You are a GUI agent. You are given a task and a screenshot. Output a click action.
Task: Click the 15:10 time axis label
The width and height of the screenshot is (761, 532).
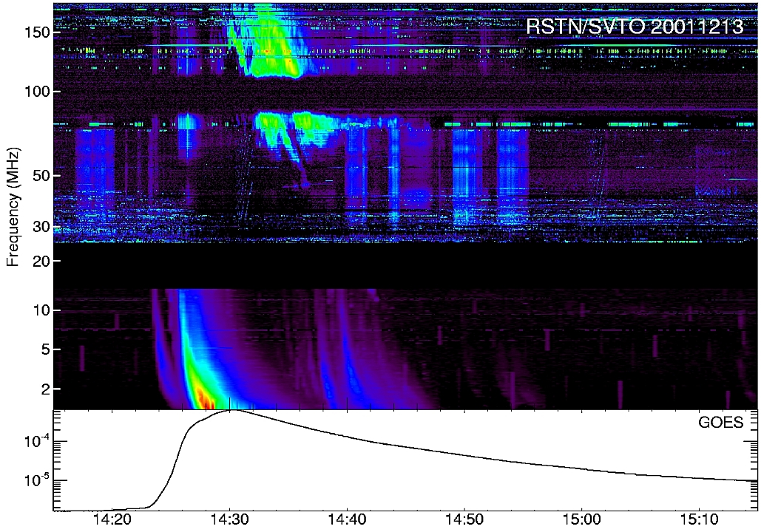tap(700, 520)
